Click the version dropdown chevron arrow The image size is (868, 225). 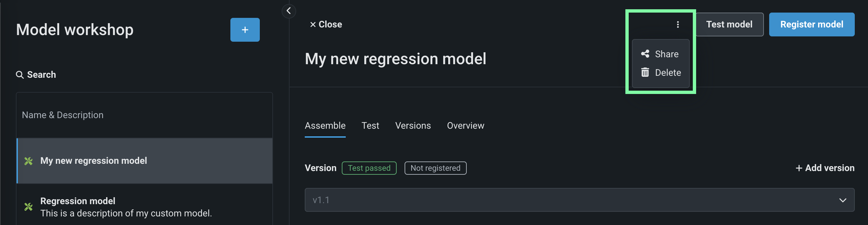(x=843, y=200)
